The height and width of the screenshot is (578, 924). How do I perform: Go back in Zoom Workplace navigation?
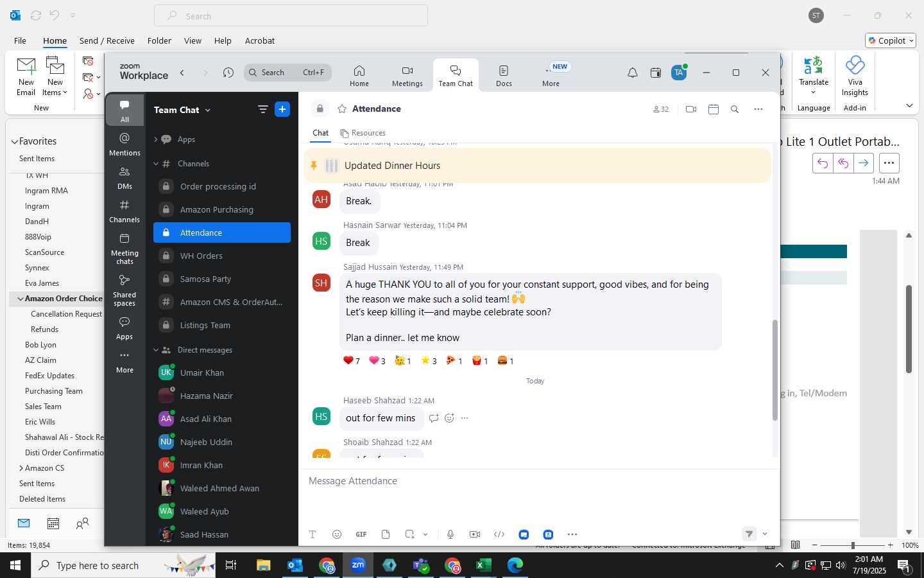pyautogui.click(x=182, y=73)
